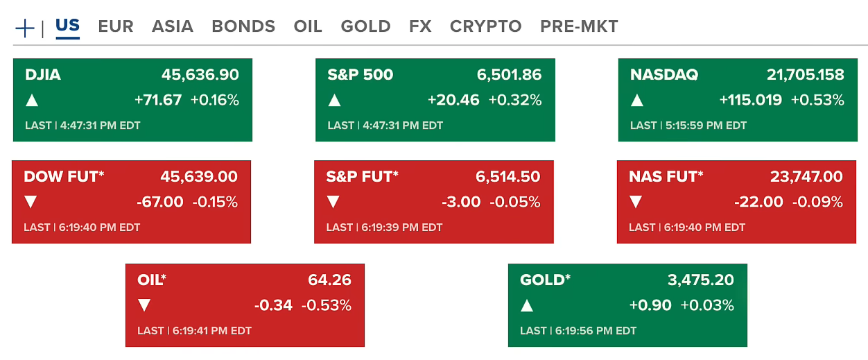Click the GOLD price 3,475.20
Viewport: 868px width, 360px height.
point(700,280)
